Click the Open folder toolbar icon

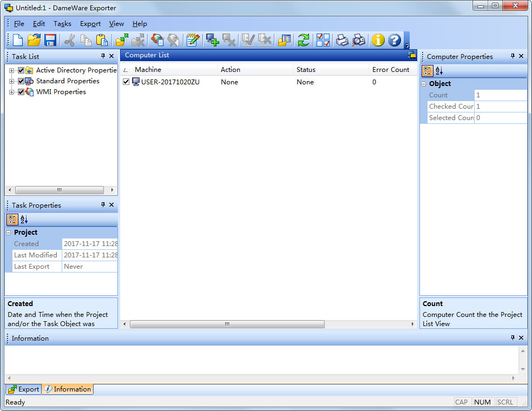[x=34, y=40]
